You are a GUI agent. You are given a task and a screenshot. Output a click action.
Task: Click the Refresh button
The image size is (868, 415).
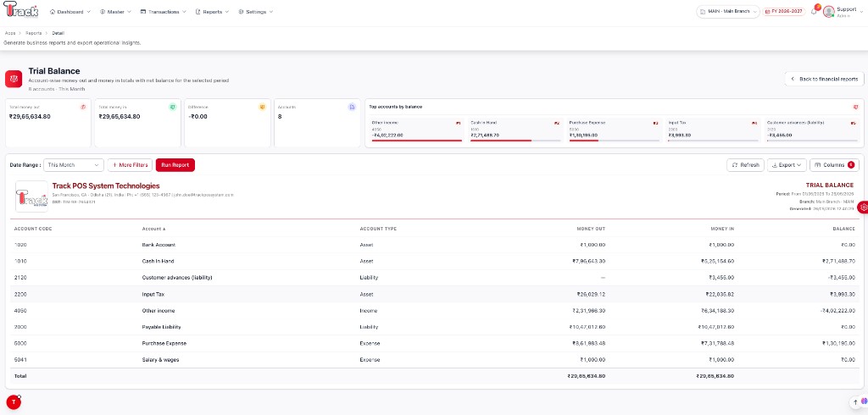click(745, 165)
